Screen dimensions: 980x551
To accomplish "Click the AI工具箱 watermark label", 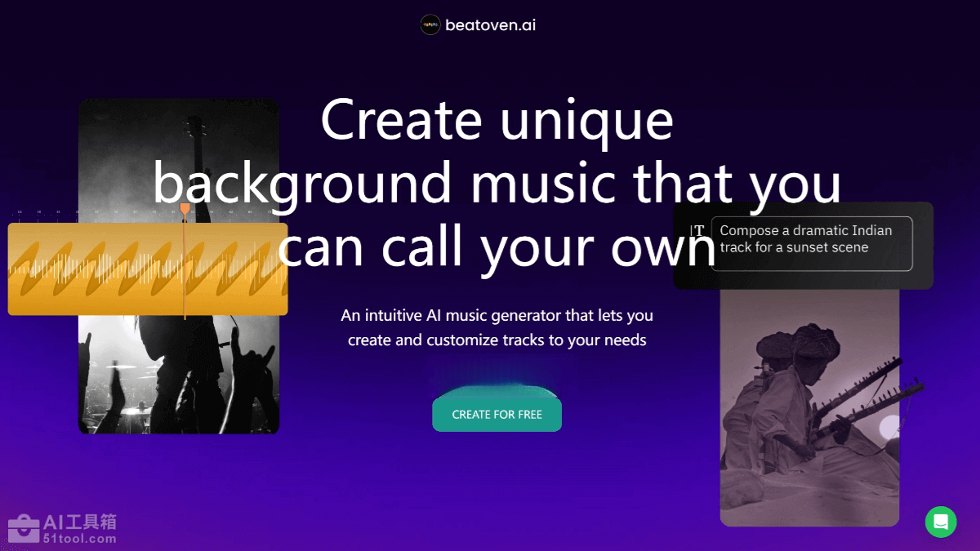I will (79, 522).
